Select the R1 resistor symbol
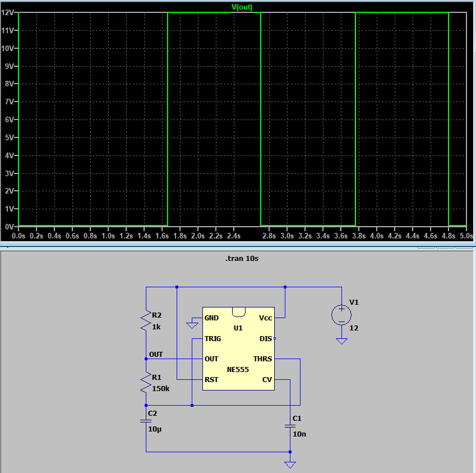Viewport: 476px width, 473px height. (146, 383)
